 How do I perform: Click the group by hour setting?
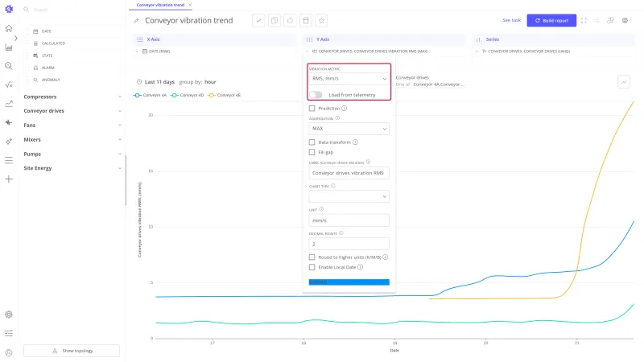coord(197,82)
